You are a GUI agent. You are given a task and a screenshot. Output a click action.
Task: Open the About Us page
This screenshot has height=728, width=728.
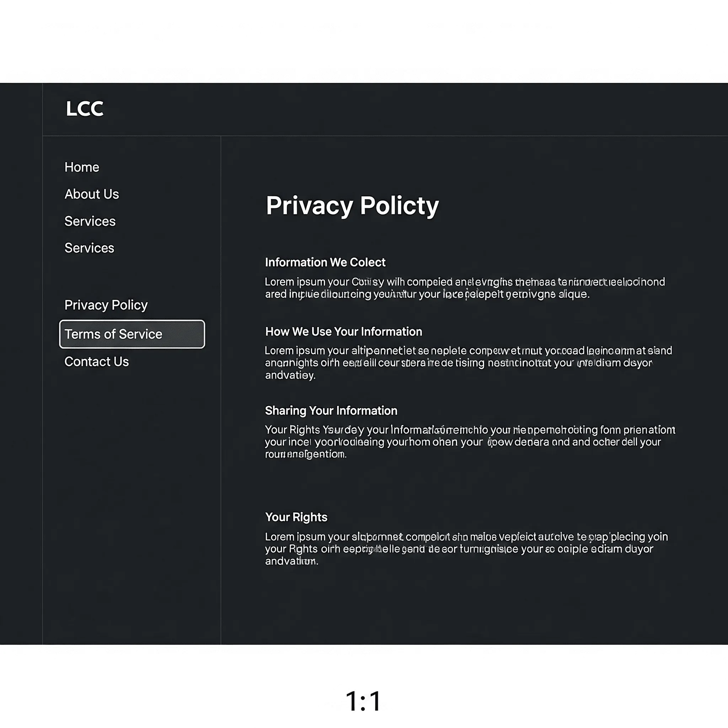click(x=92, y=194)
